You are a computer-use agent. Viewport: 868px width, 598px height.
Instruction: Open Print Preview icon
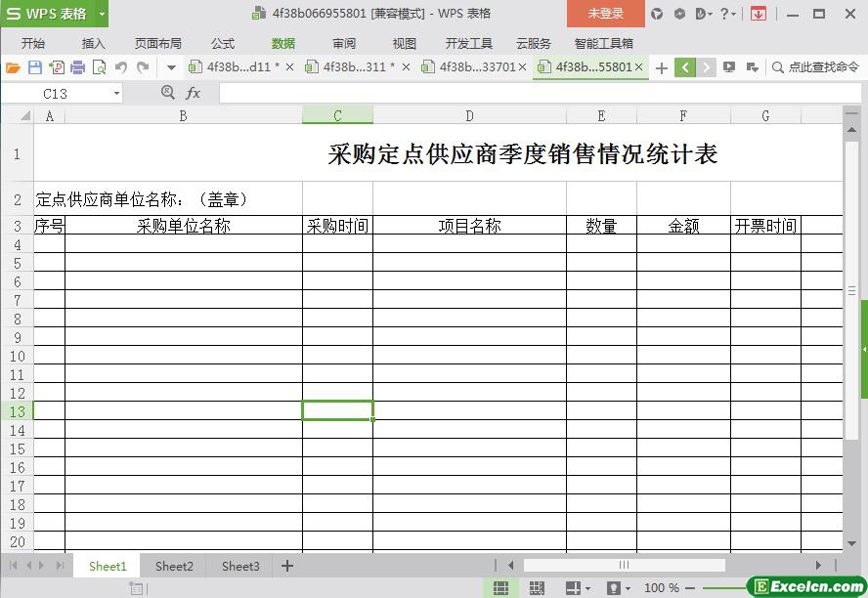point(99,67)
